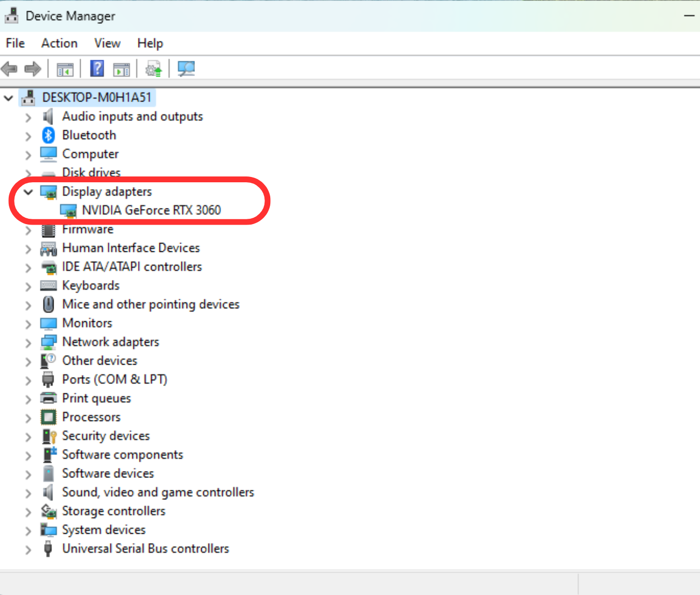The image size is (700, 595).
Task: Click the Monitors category icon
Action: point(48,323)
